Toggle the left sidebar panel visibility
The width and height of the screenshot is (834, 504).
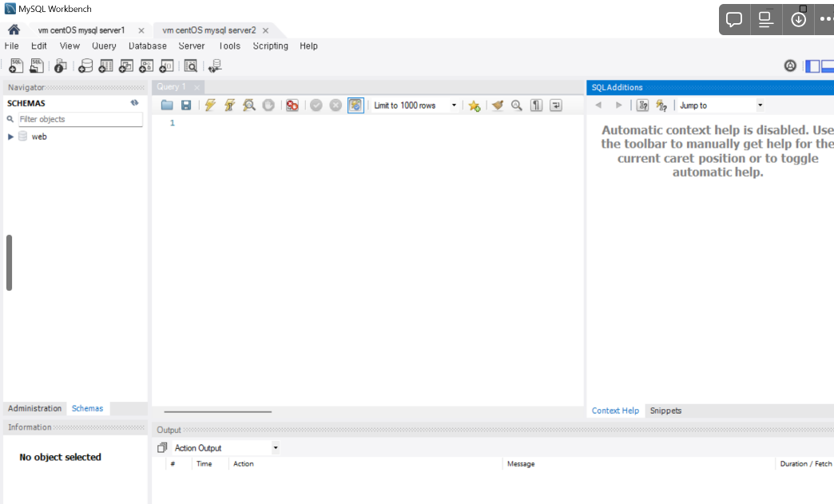pos(812,66)
